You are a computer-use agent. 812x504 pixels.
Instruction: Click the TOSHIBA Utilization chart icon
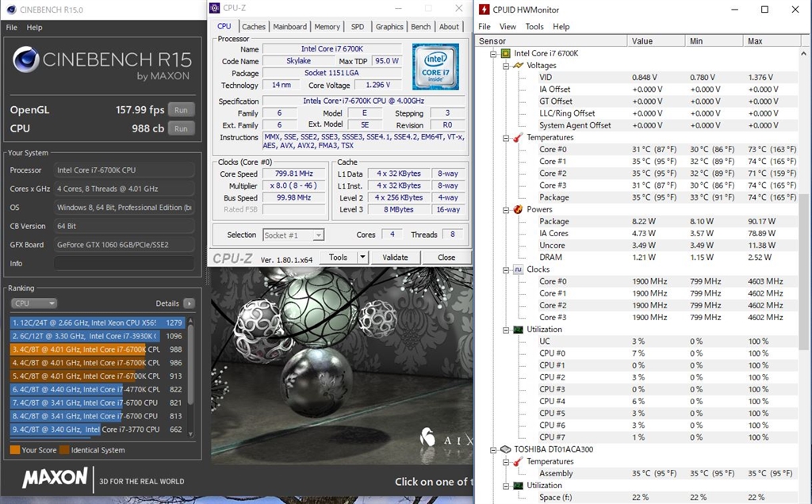518,485
